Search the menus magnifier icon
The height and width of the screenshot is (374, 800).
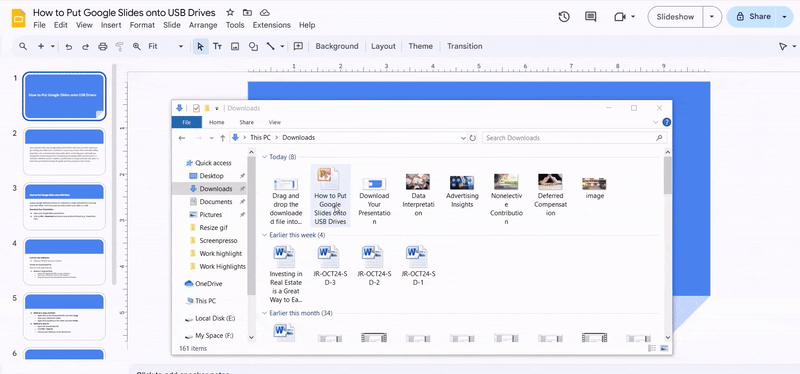[23, 46]
